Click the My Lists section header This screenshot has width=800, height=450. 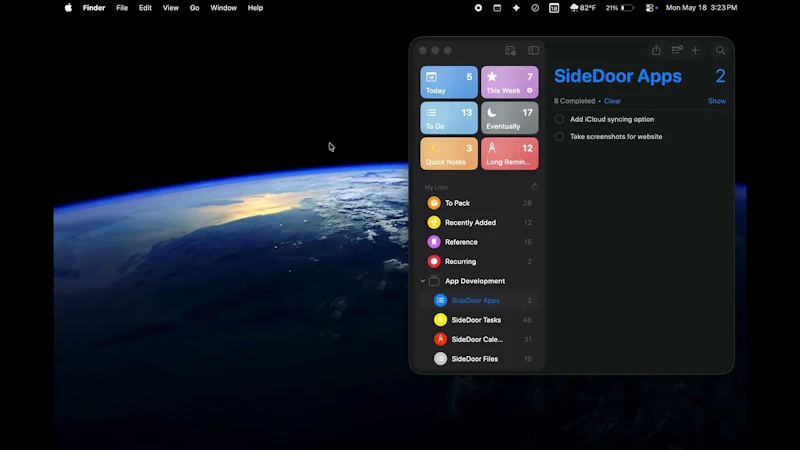pos(436,187)
